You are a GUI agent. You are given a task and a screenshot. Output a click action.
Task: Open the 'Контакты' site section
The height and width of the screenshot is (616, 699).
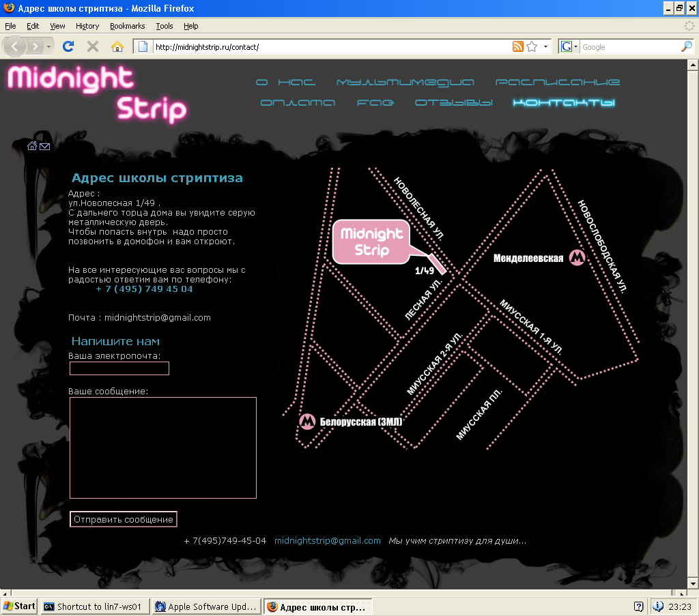[564, 102]
